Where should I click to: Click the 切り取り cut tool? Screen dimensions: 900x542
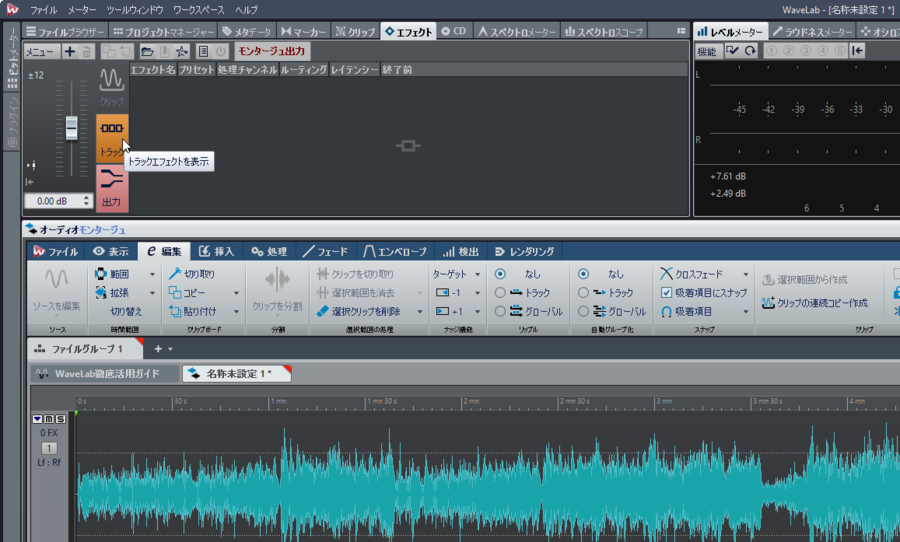coord(192,274)
